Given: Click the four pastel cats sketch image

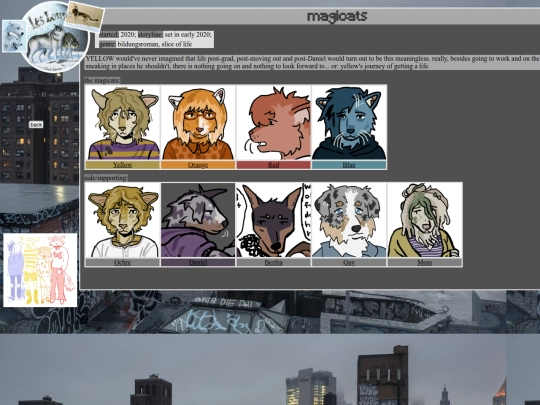Looking at the screenshot, I should [x=40, y=270].
